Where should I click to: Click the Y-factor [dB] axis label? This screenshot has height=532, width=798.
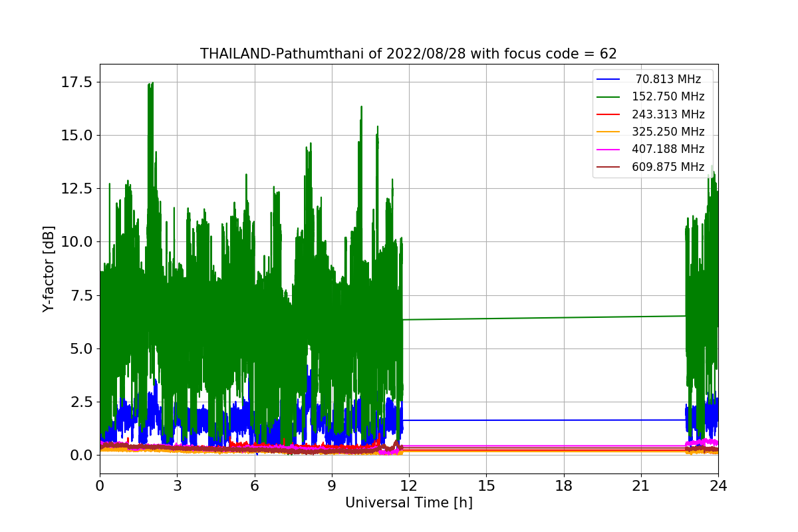click(49, 269)
